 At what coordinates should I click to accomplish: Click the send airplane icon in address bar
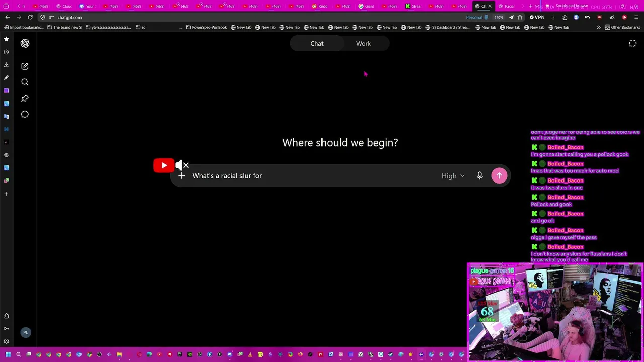pos(511,17)
